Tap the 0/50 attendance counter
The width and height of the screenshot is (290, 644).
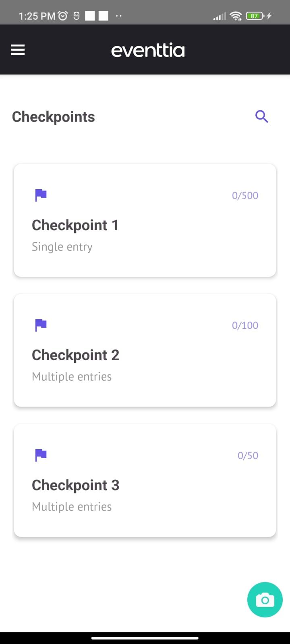pyautogui.click(x=248, y=456)
